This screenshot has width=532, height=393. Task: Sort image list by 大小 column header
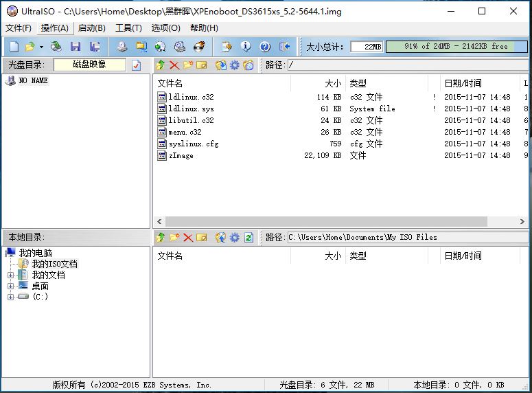click(x=319, y=83)
